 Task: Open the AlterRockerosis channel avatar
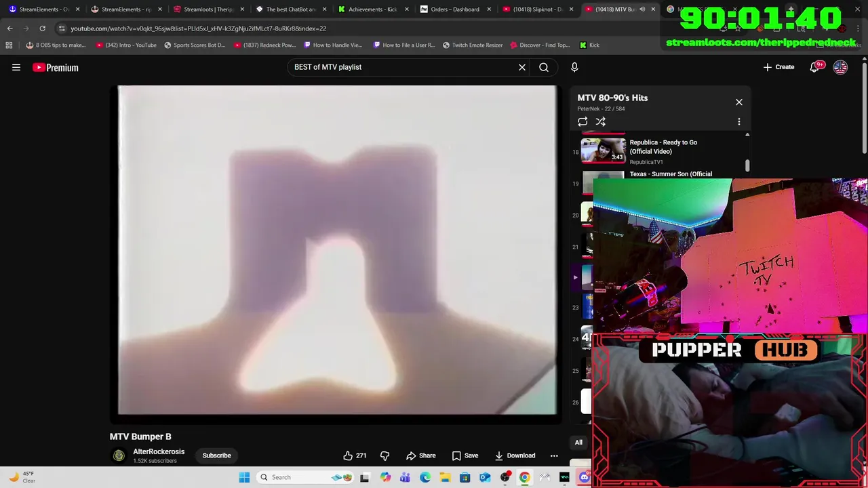tap(119, 455)
